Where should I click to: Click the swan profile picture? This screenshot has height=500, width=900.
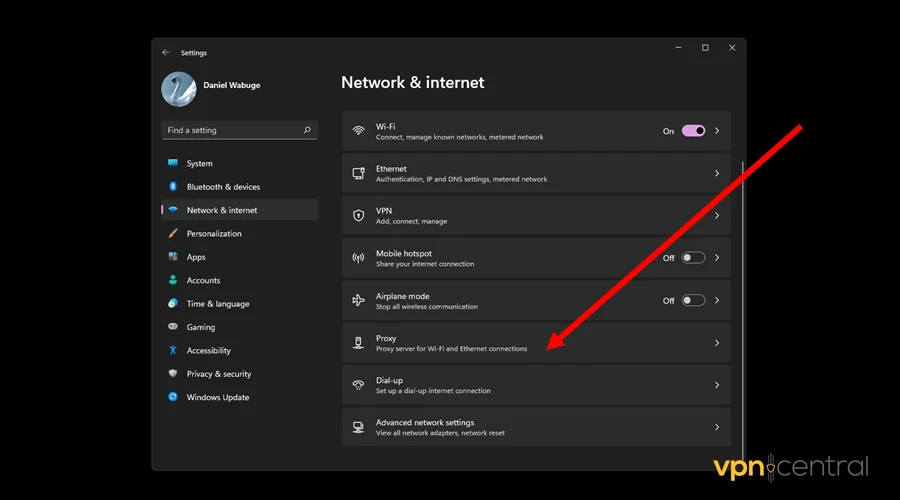179,89
